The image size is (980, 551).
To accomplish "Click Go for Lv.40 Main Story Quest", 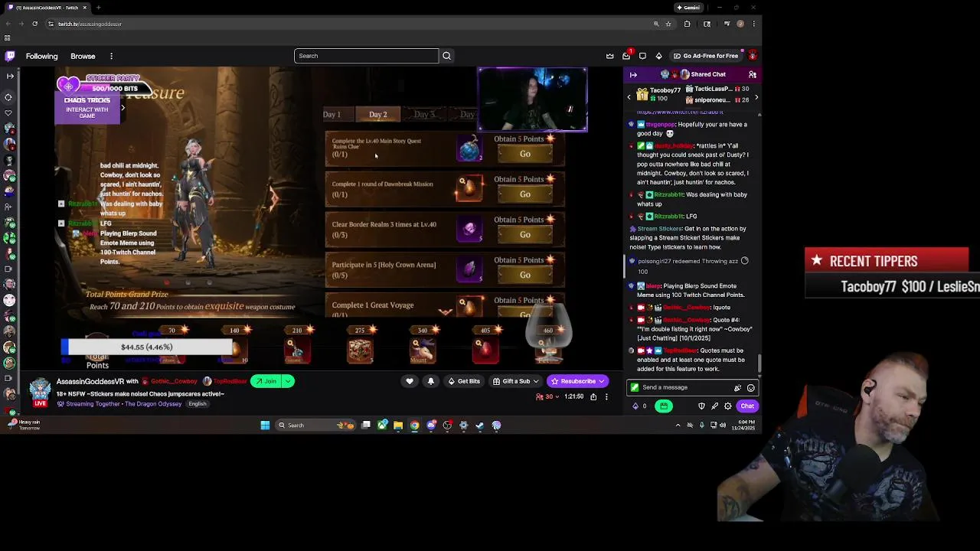I will pyautogui.click(x=525, y=154).
